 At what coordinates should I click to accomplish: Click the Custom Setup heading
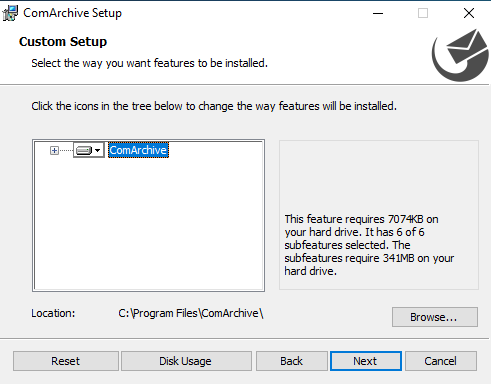pyautogui.click(x=63, y=42)
